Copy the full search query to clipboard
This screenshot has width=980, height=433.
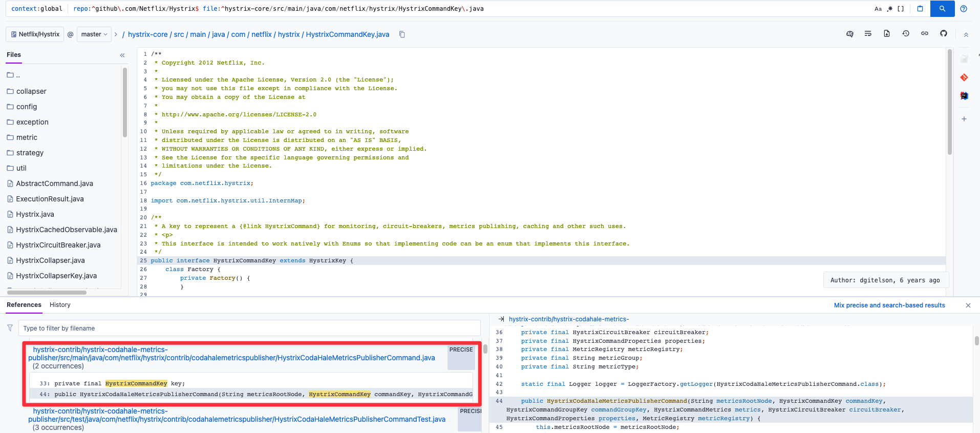click(x=920, y=9)
